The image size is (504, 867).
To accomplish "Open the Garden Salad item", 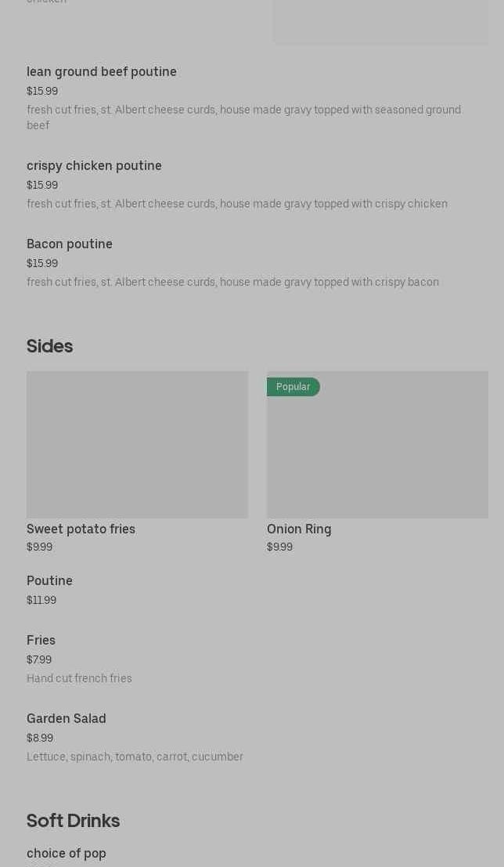I will coord(67,719).
